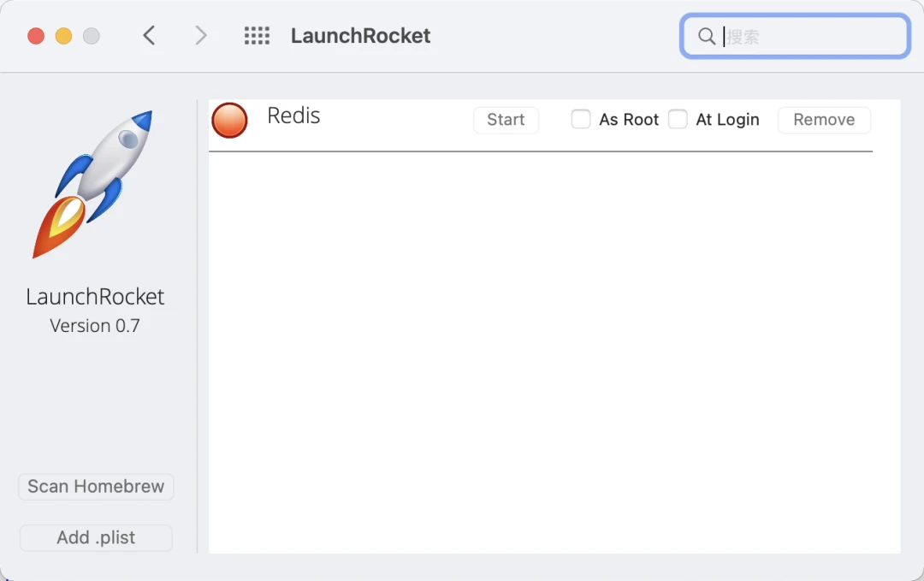Start the Redis service
Image resolution: width=924 pixels, height=581 pixels.
(x=506, y=120)
